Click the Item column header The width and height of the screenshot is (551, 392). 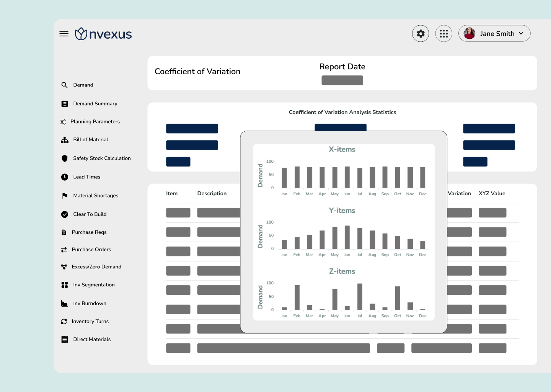172,194
